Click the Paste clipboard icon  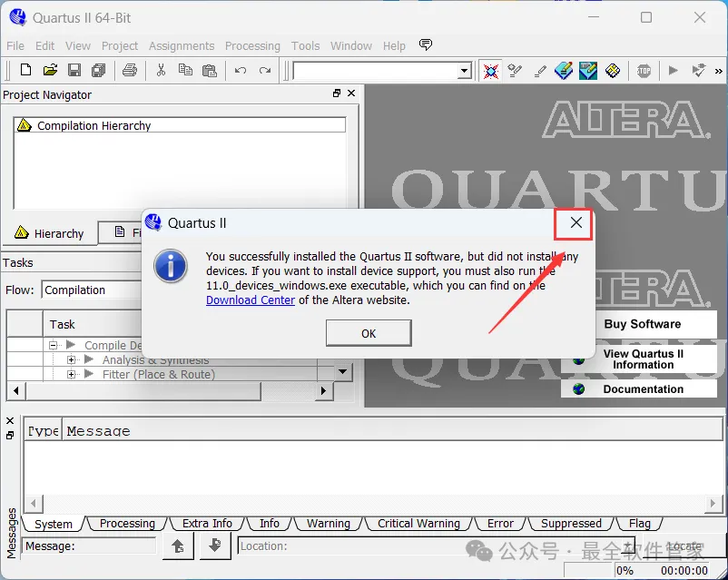pos(210,70)
